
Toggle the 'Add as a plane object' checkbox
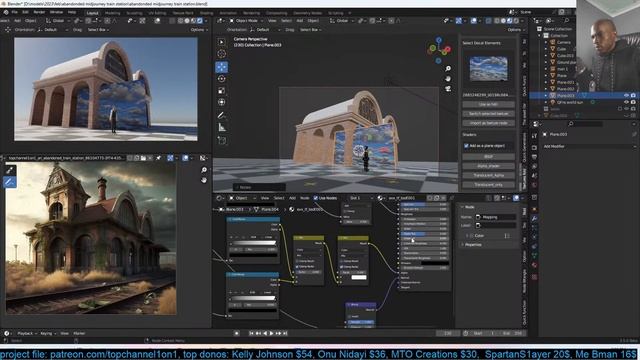466,146
